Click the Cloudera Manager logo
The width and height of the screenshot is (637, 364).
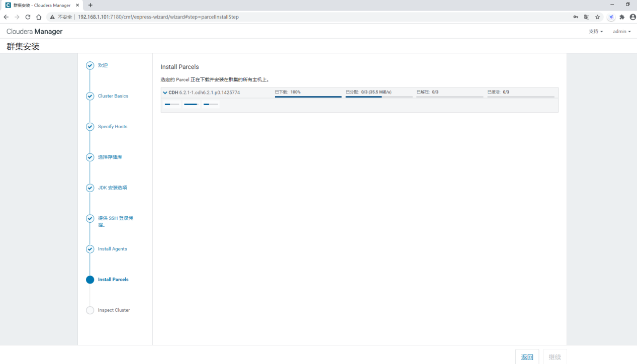point(35,31)
